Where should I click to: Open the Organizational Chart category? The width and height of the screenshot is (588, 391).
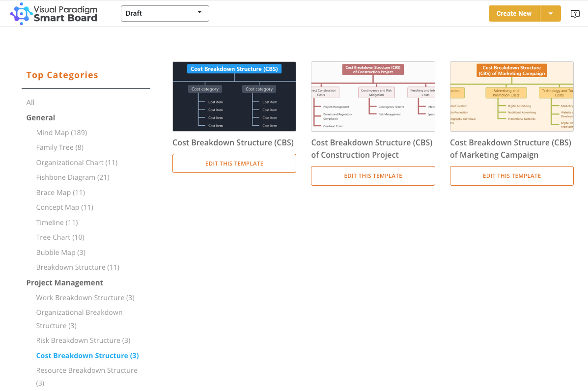[77, 162]
